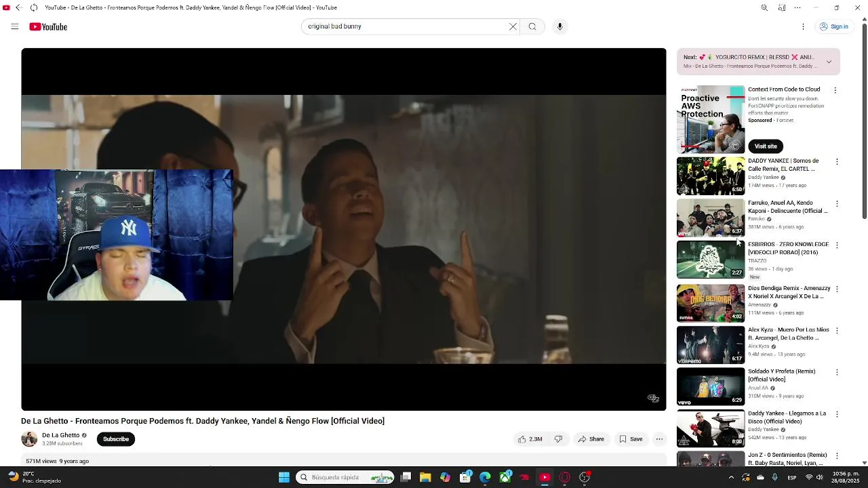Change the ESP keyboard language indicator

(792, 477)
